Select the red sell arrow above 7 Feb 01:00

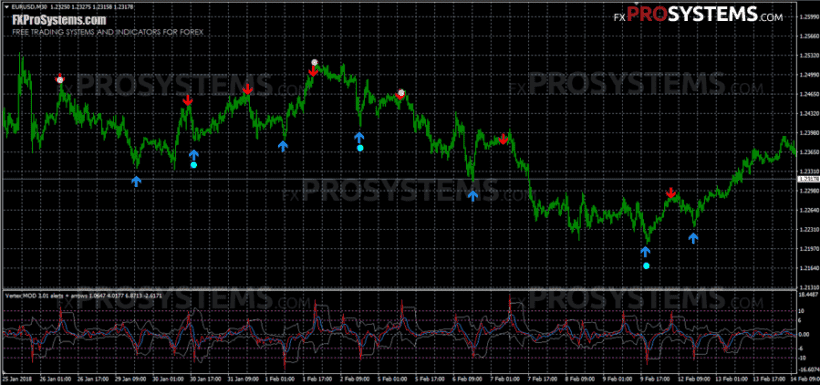point(503,139)
